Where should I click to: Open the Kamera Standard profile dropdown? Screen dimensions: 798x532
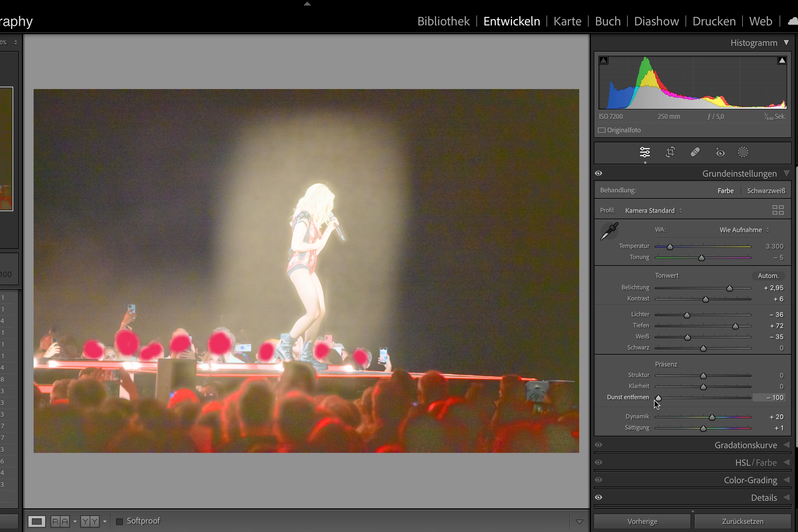coord(653,211)
